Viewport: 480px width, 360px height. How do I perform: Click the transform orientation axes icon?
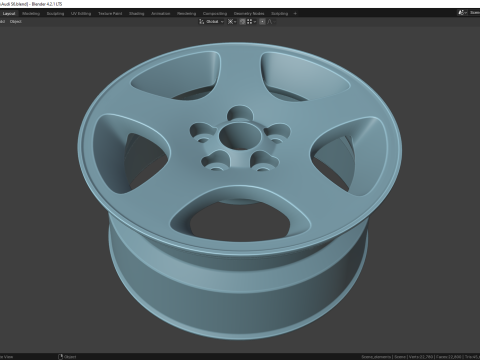[x=201, y=22]
